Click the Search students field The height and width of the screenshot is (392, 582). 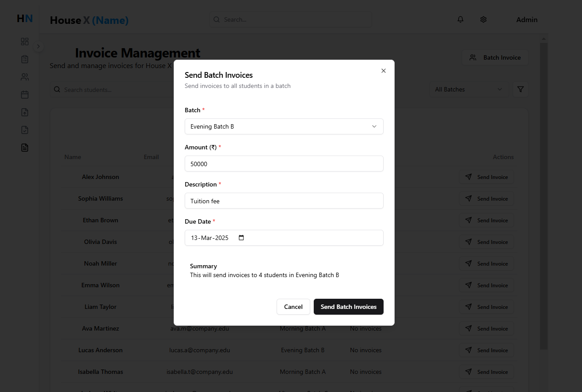coord(111,90)
